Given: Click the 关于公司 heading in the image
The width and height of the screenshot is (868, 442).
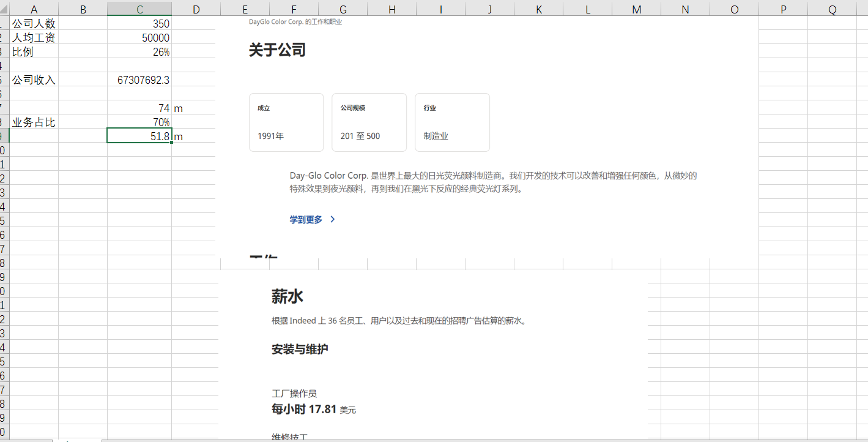Looking at the screenshot, I should tap(277, 50).
